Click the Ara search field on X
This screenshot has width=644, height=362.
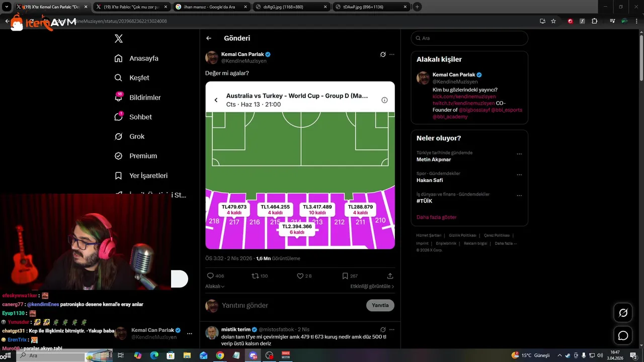tap(469, 38)
